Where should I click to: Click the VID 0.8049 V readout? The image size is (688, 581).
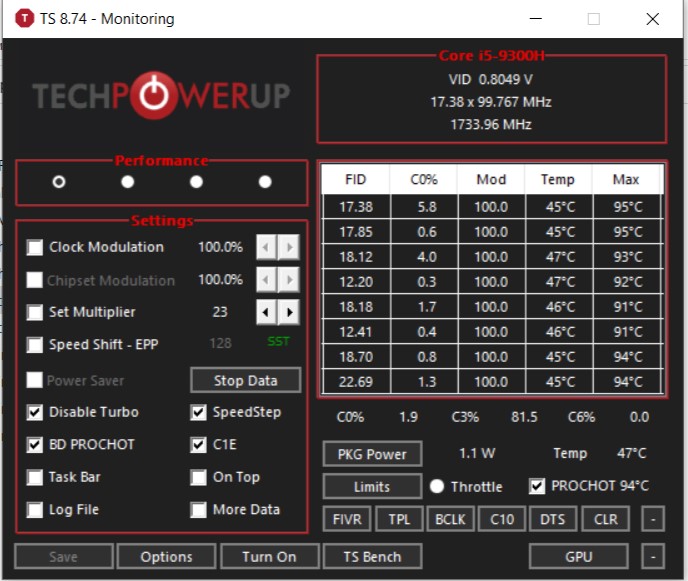(491, 79)
